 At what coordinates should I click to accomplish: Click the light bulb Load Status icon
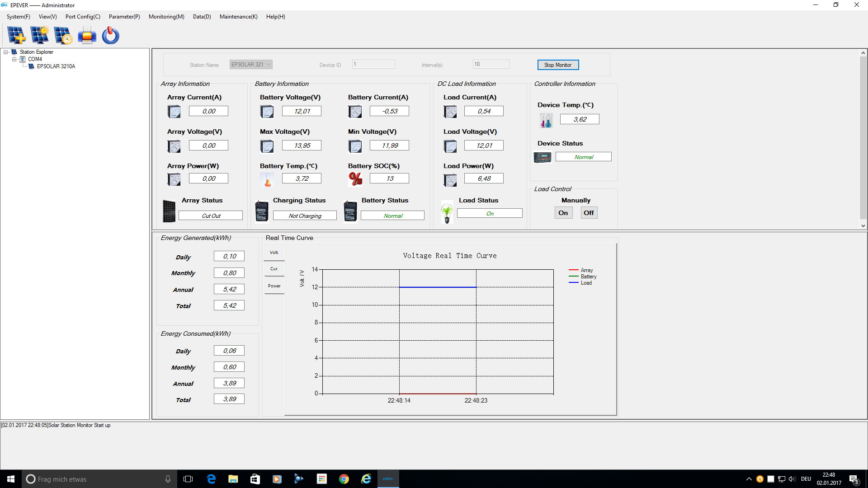(x=447, y=212)
